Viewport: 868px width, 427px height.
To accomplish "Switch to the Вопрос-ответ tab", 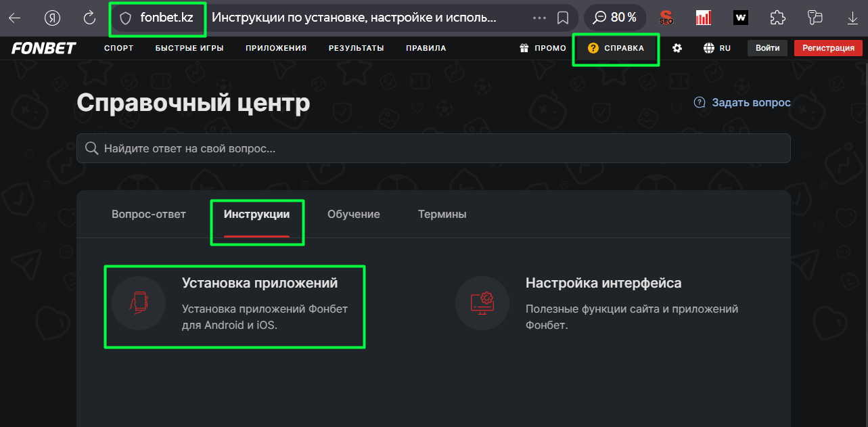I will pos(149,214).
